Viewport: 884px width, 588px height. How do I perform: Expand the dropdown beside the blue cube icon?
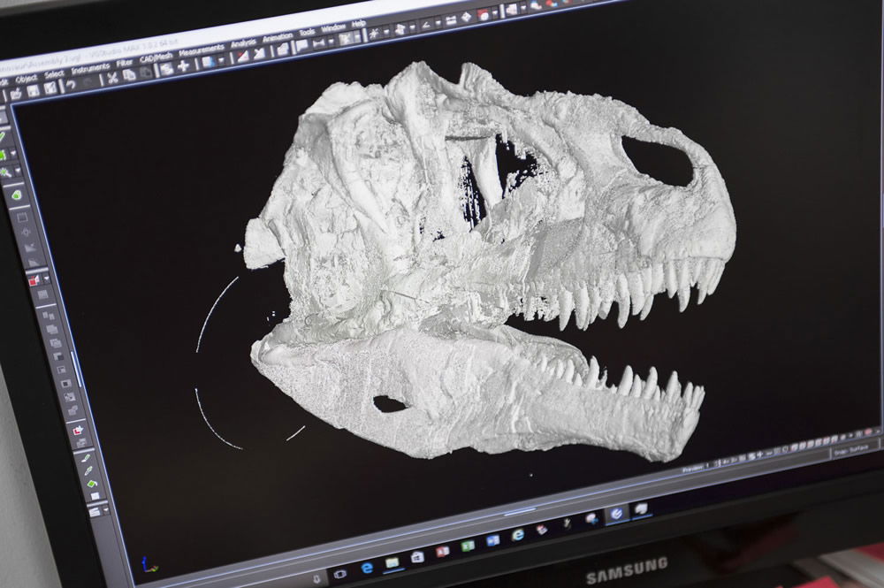221,60
